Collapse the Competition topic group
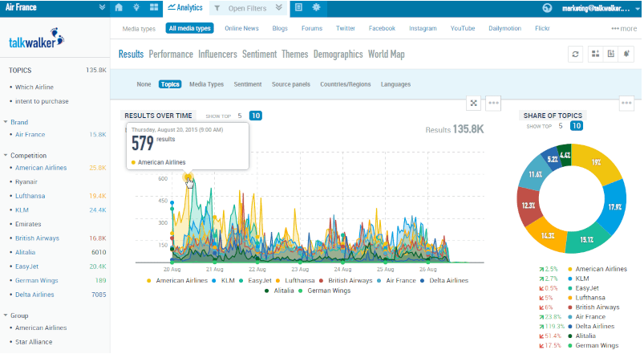This screenshot has height=354, width=644. click(6, 156)
